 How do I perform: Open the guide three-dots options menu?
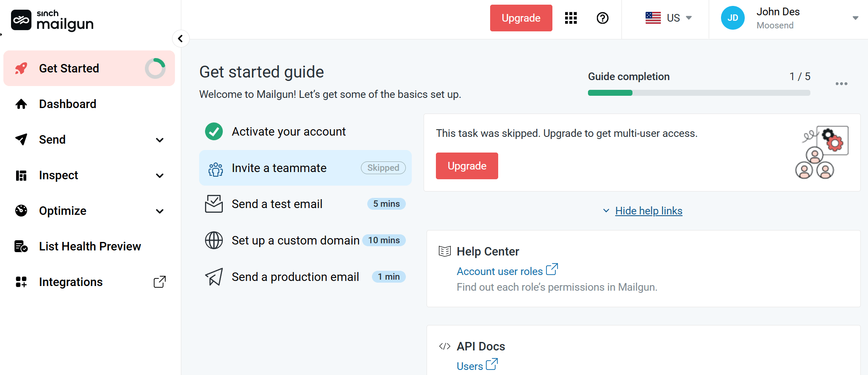click(841, 83)
